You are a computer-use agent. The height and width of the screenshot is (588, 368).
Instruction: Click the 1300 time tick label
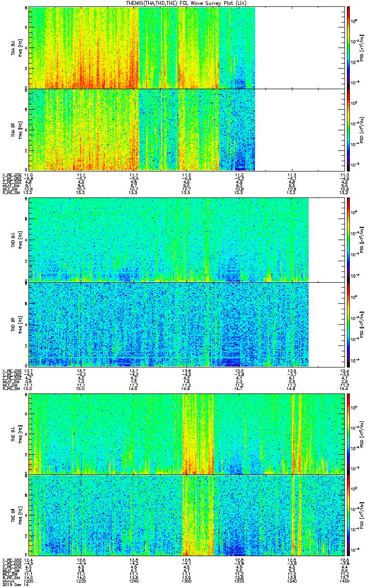tap(186, 581)
